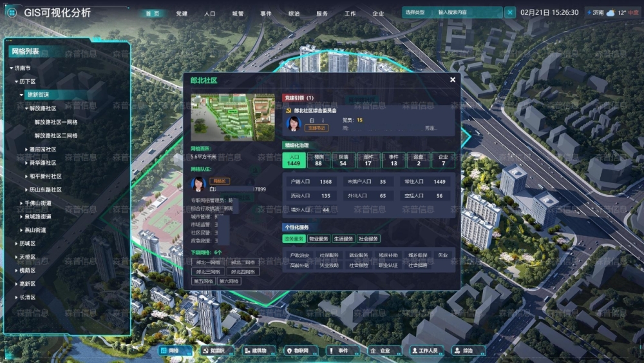644x363 pixels.
Task: Select 解放路社区一网格 in the tree
Action: click(56, 122)
